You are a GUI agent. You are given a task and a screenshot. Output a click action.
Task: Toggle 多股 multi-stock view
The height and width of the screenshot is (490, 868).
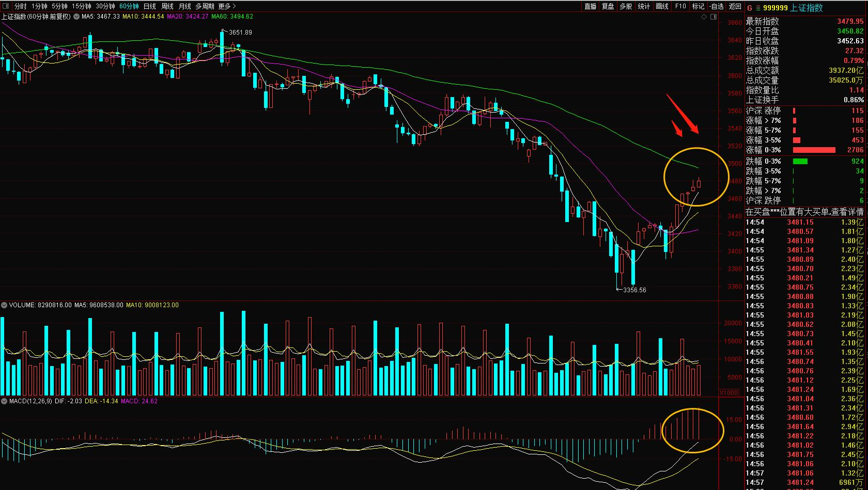tap(626, 6)
